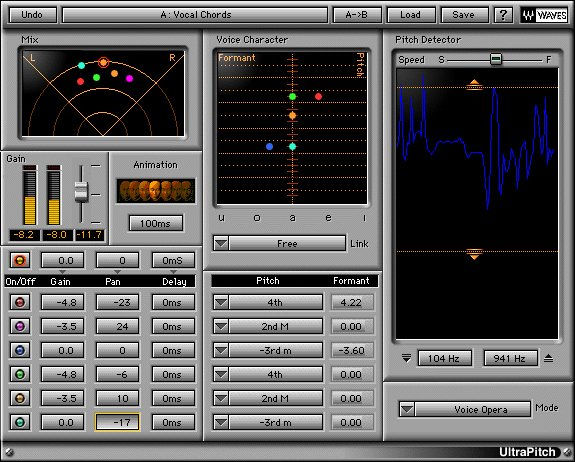575x462 pixels.
Task: Click the lower pitch range marker
Action: [x=474, y=254]
